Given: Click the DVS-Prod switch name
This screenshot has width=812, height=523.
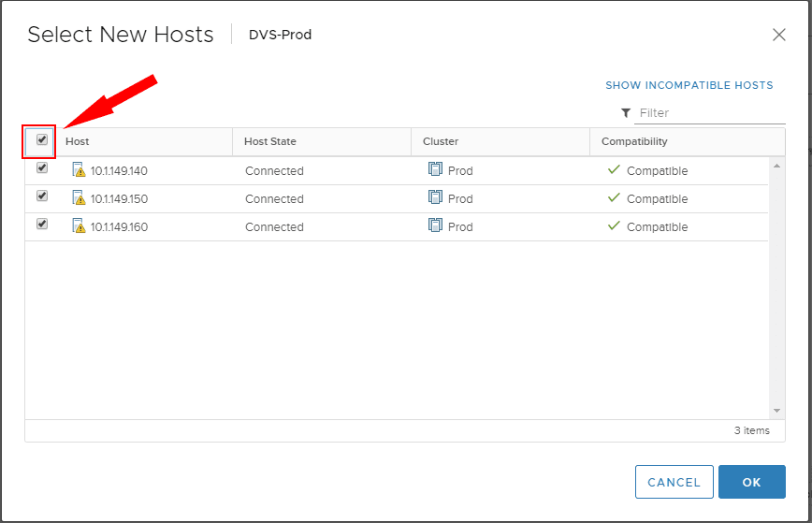Looking at the screenshot, I should 280,35.
